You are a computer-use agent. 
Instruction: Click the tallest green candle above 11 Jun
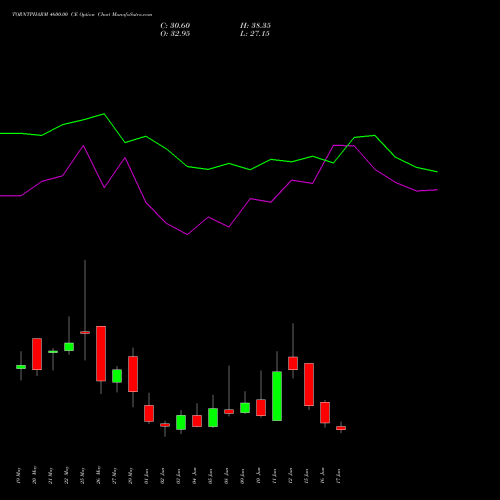click(277, 396)
